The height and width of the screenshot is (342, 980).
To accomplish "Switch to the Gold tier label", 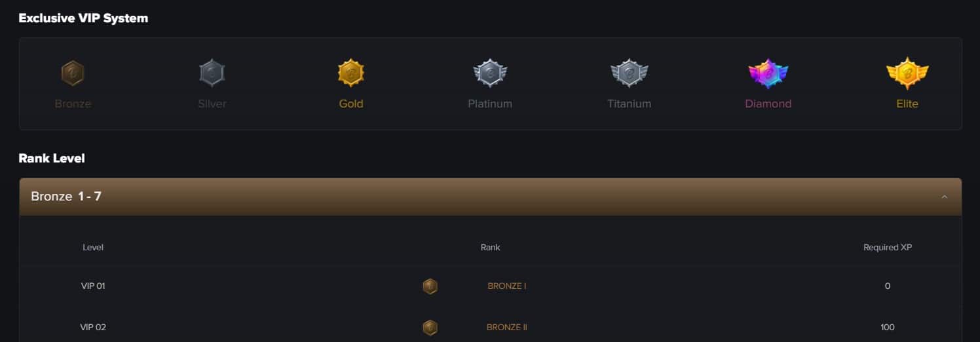I will point(351,104).
